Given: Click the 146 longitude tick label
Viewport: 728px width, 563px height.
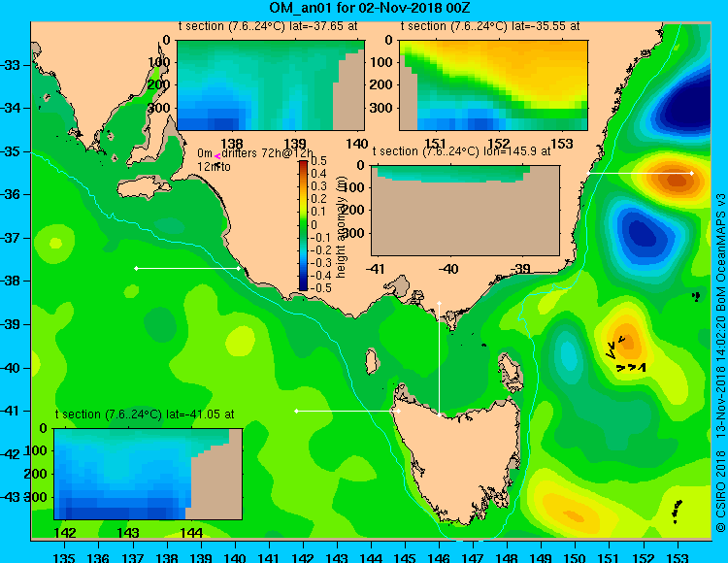Looking at the screenshot, I should pyautogui.click(x=439, y=558).
